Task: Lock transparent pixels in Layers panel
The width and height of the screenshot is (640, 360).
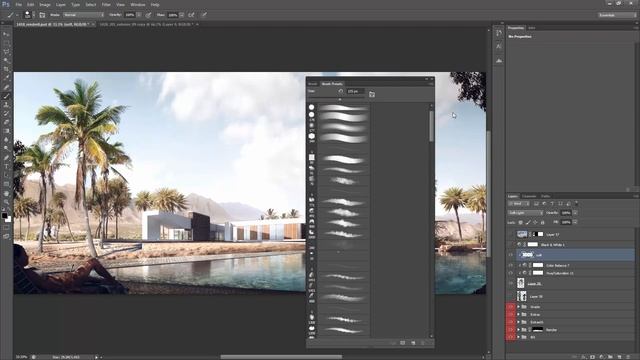Action: pyautogui.click(x=520, y=222)
